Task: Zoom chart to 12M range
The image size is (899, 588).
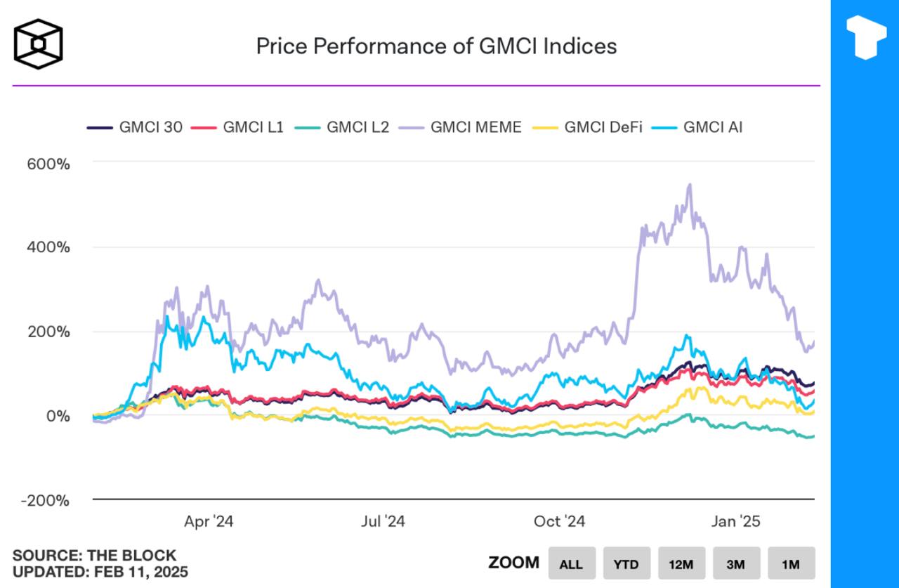Action: click(681, 563)
